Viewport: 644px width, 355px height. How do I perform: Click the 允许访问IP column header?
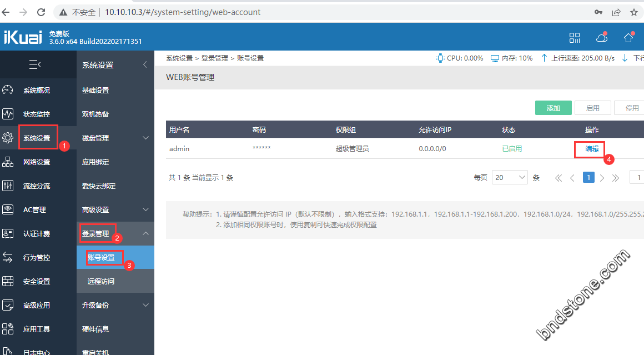click(435, 130)
